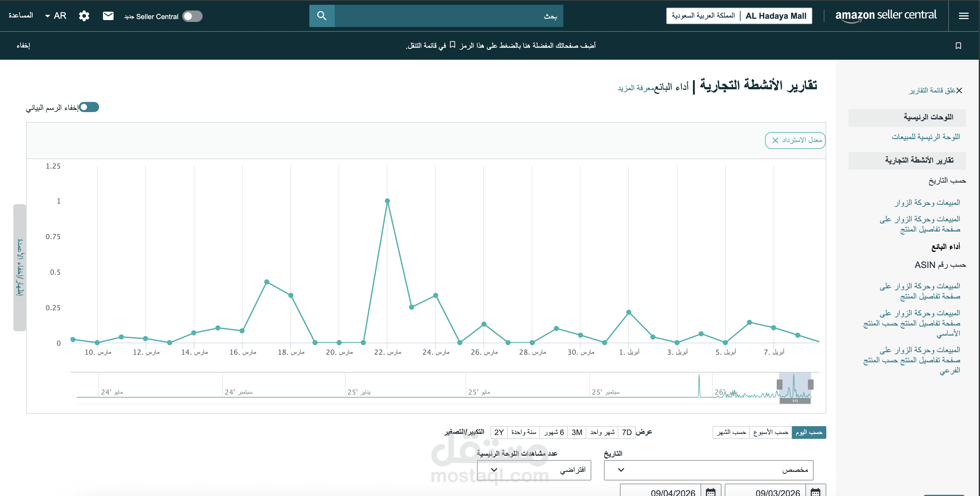Open the hamburger navigation menu
Image resolution: width=980 pixels, height=496 pixels.
click(963, 16)
